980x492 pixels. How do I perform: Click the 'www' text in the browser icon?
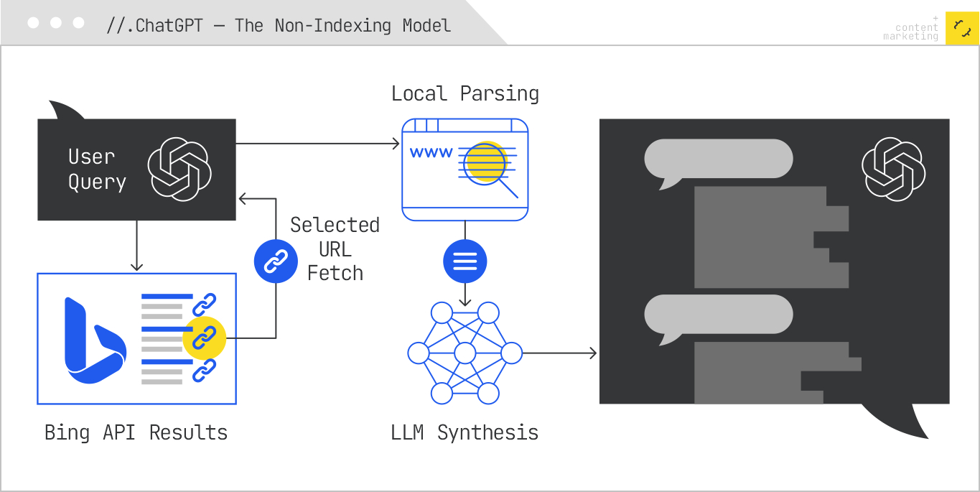431,153
